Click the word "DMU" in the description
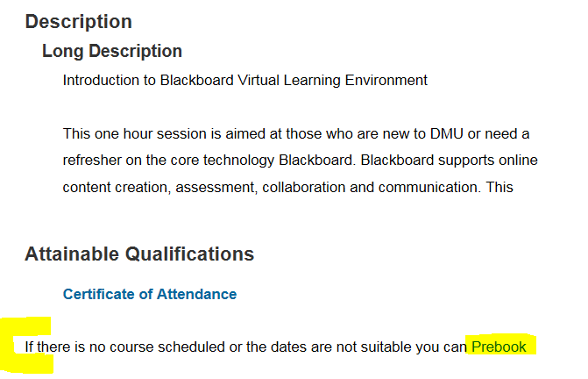The image size is (588, 379). tap(446, 133)
